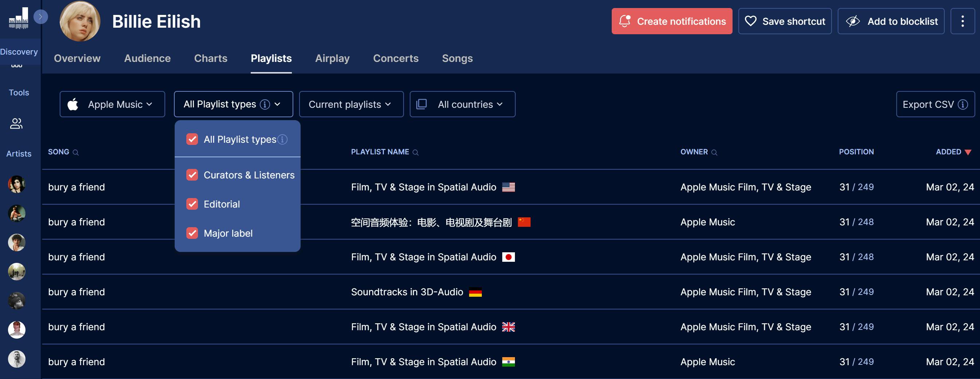Expand the sidebar with the arrow button

(40, 17)
